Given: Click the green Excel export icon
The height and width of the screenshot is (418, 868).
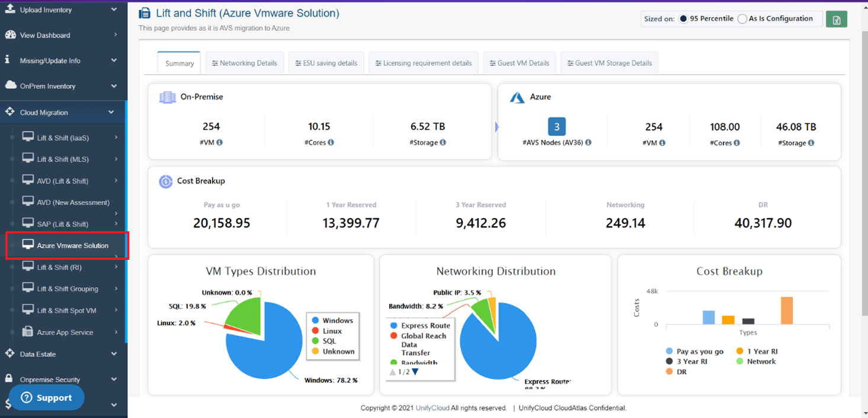Looking at the screenshot, I should 837,20.
